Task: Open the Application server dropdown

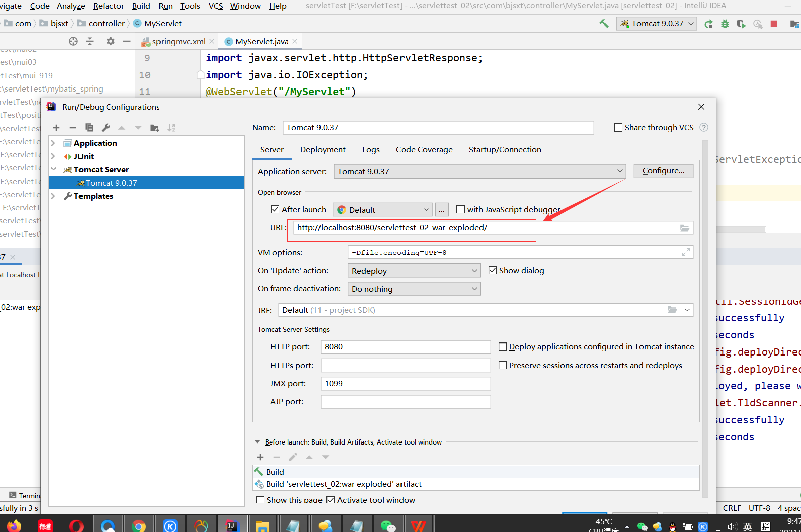Action: pyautogui.click(x=480, y=171)
